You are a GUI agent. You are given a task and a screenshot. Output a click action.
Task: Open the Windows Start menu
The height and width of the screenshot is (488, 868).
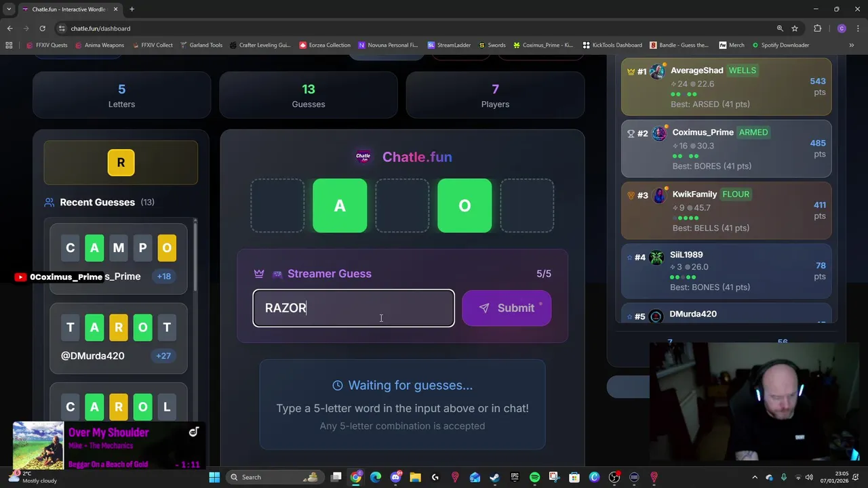[214, 477]
